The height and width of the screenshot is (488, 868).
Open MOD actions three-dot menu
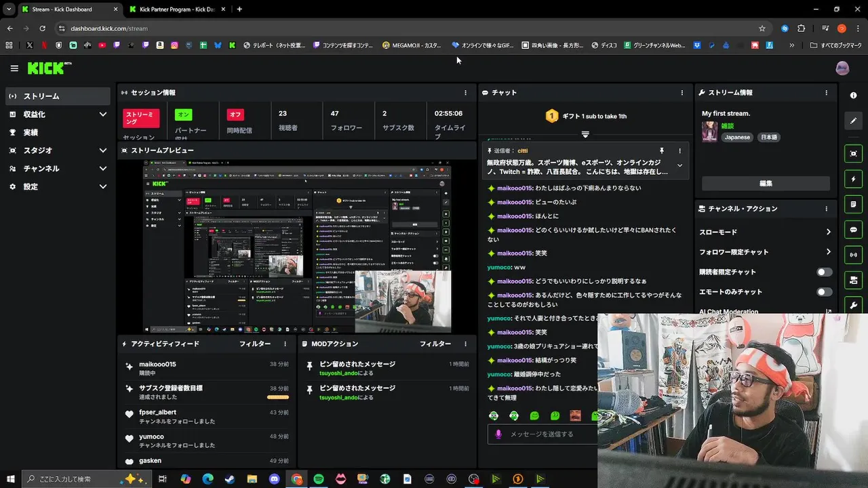pyautogui.click(x=465, y=344)
